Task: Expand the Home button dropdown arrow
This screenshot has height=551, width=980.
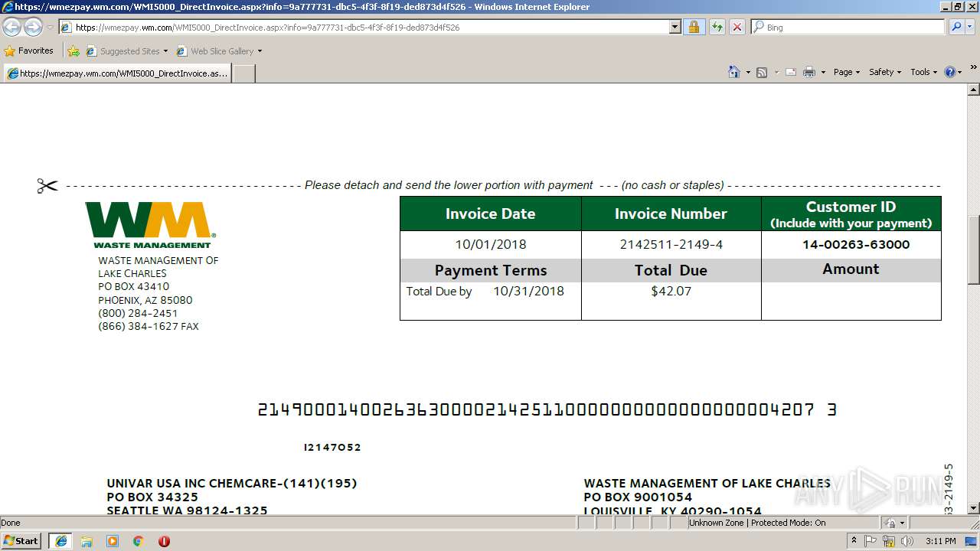Action: 748,72
